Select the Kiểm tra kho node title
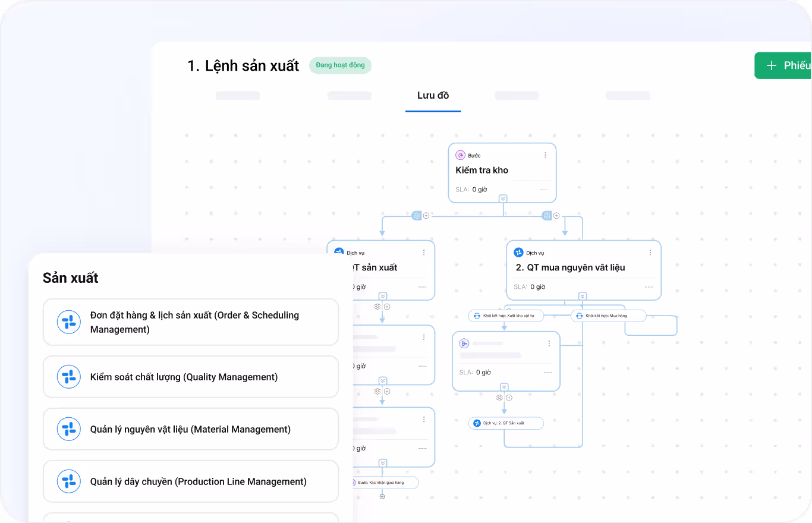 (481, 170)
